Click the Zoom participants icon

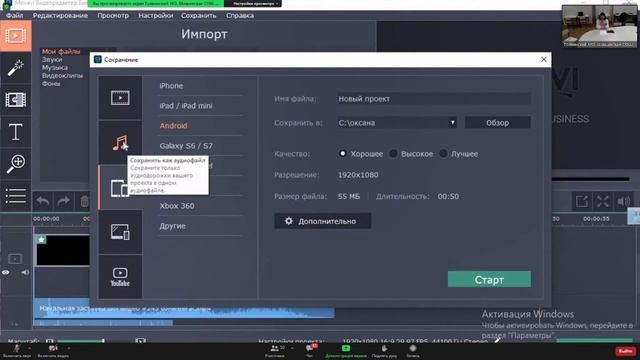pos(275,349)
